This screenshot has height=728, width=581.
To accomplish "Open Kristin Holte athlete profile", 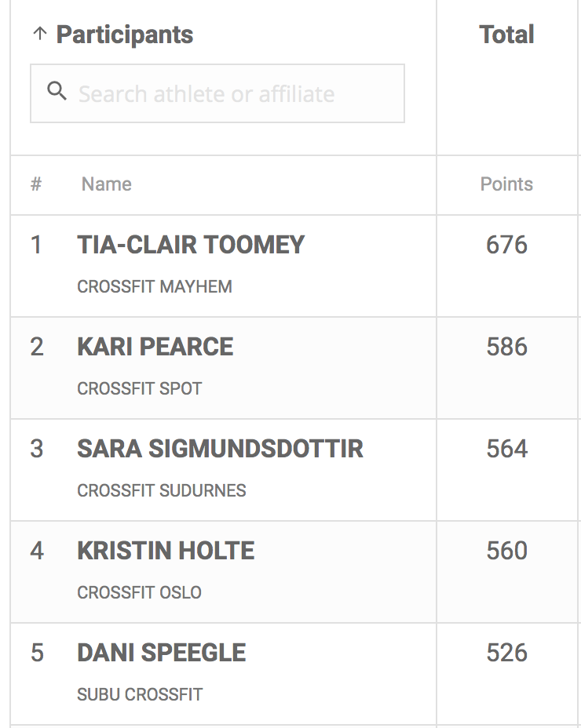I will [x=166, y=551].
